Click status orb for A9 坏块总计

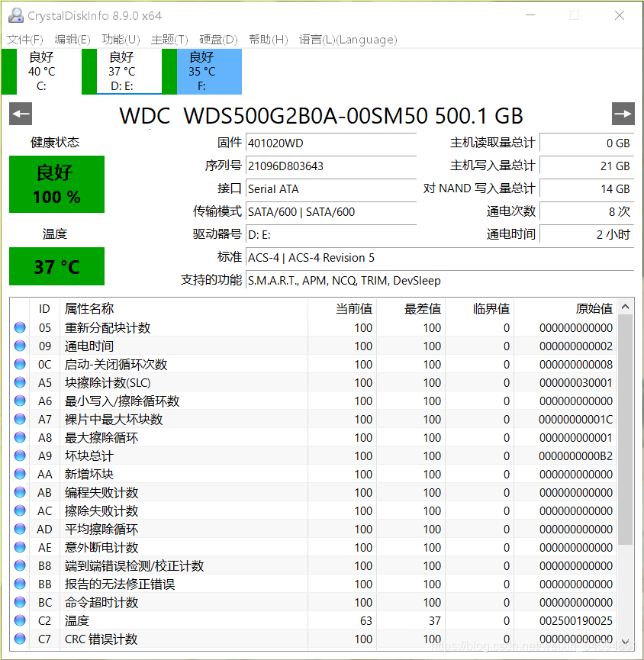[x=20, y=456]
